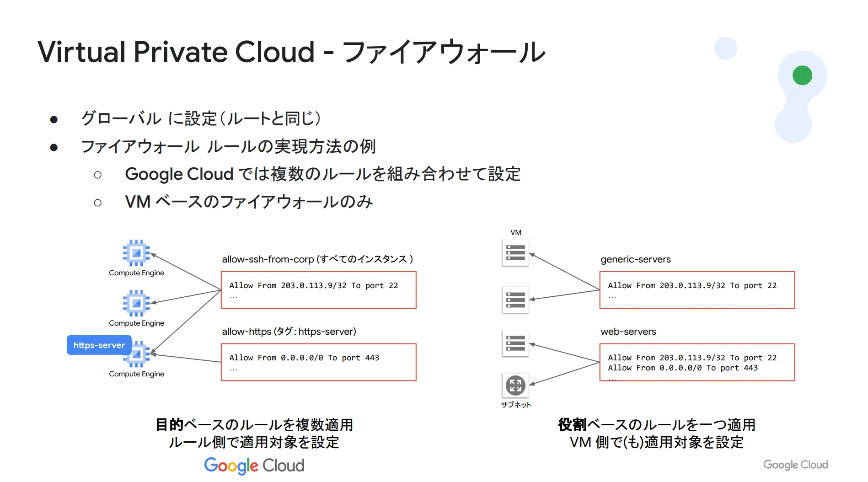Click sub-bullet VM ベースのファイアウォールのみ

tap(249, 202)
